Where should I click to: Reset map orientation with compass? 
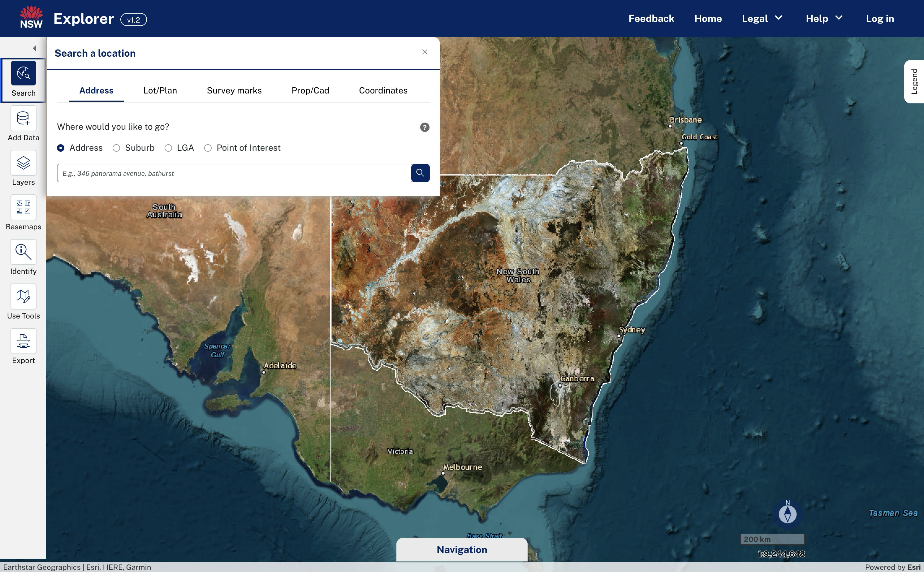point(788,514)
